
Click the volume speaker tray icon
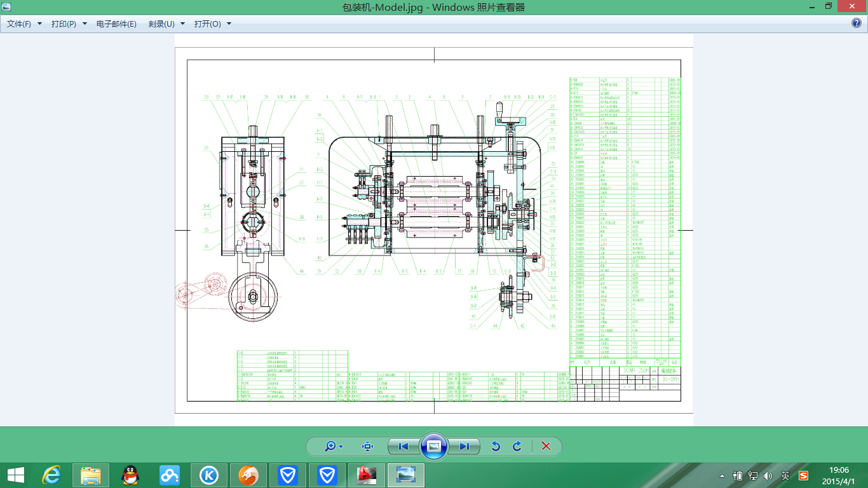click(x=768, y=475)
